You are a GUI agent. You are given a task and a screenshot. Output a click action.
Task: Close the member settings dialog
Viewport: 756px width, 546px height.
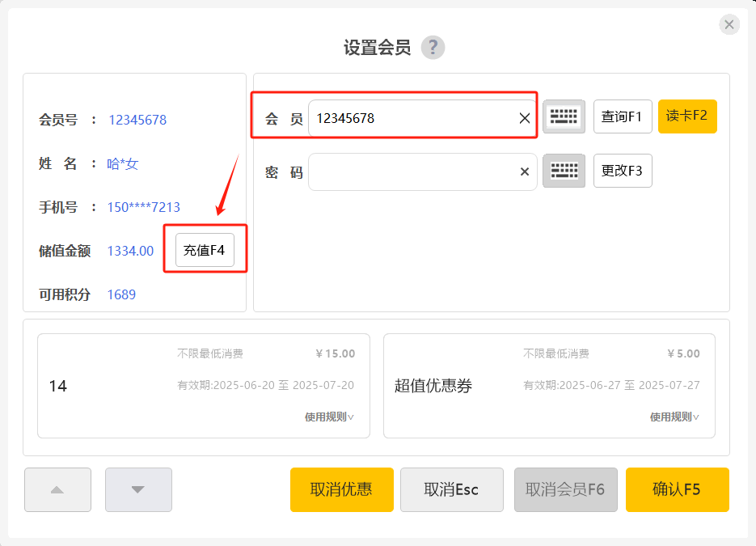pos(729,25)
